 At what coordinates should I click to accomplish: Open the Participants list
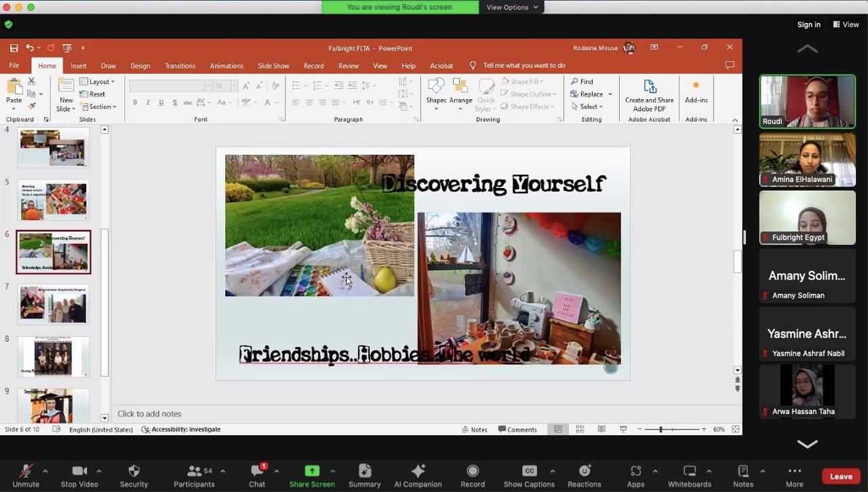194,472
